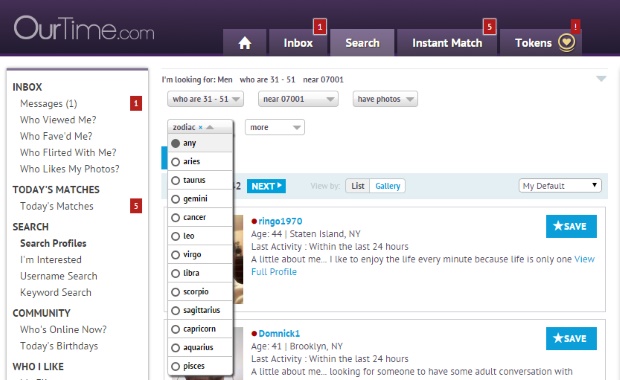
Task: Switch to the Search tab
Action: pos(362,42)
